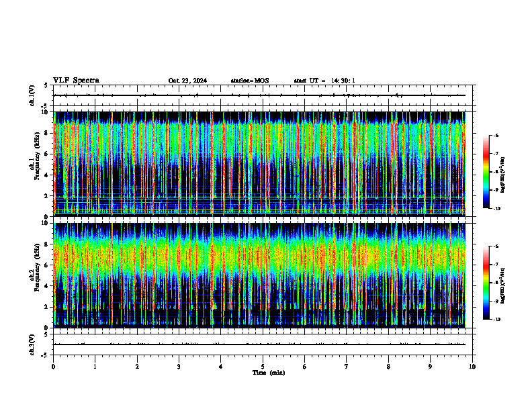Image resolution: width=532 pixels, height=411 pixels.
Task: Click the ch.2 color bar log(PSD) unit label
Action: point(503,285)
